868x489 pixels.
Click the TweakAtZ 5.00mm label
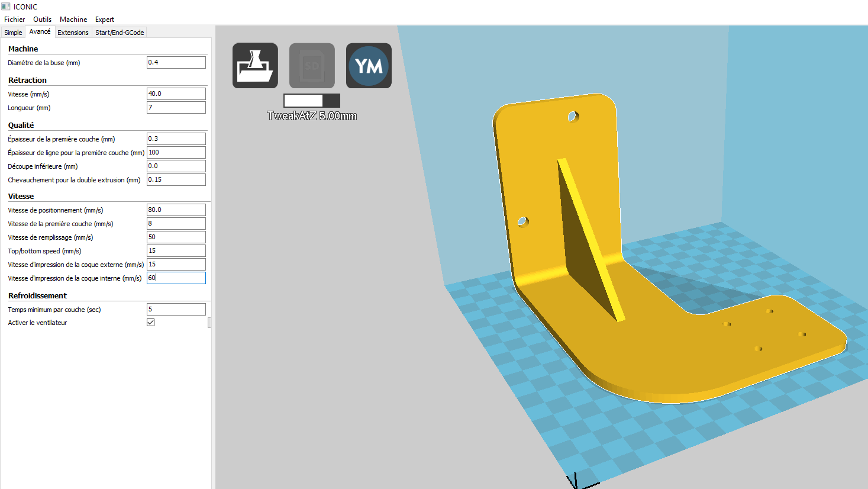312,116
